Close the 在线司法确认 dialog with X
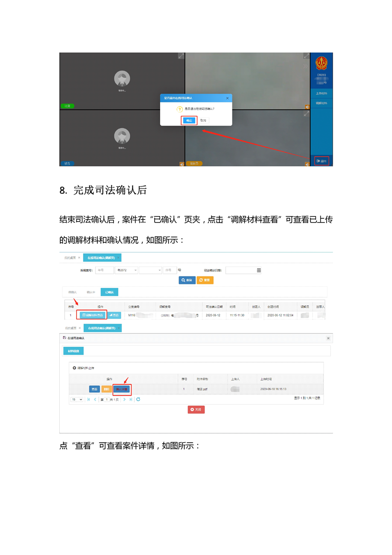This screenshot has height=555, width=392. pyautogui.click(x=328, y=338)
